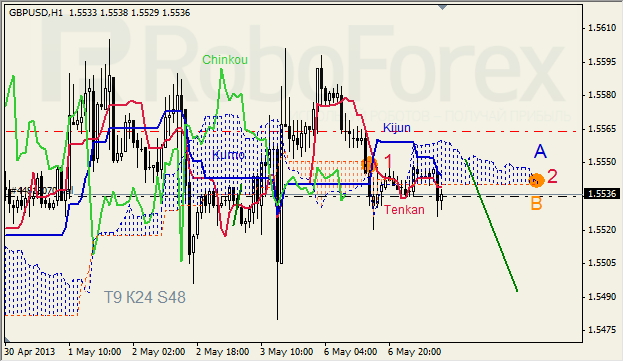Click the current price tag 1.5536

pos(603,194)
